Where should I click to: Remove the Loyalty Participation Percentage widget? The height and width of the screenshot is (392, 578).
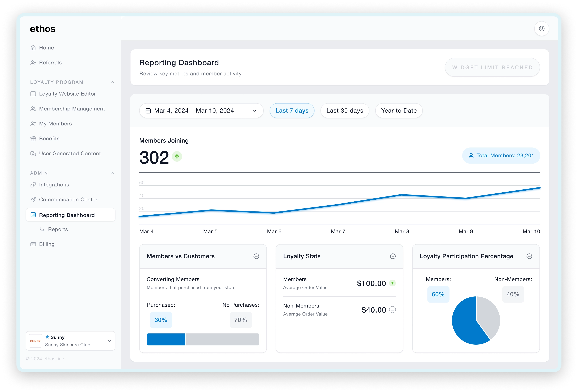tap(529, 256)
